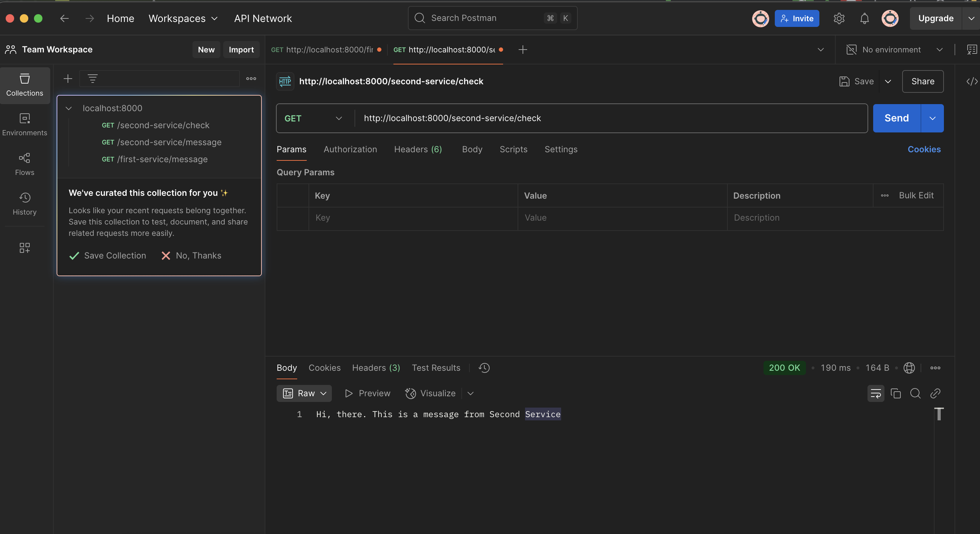Dismiss with No, Thanks
The height and width of the screenshot is (534, 980).
point(191,256)
